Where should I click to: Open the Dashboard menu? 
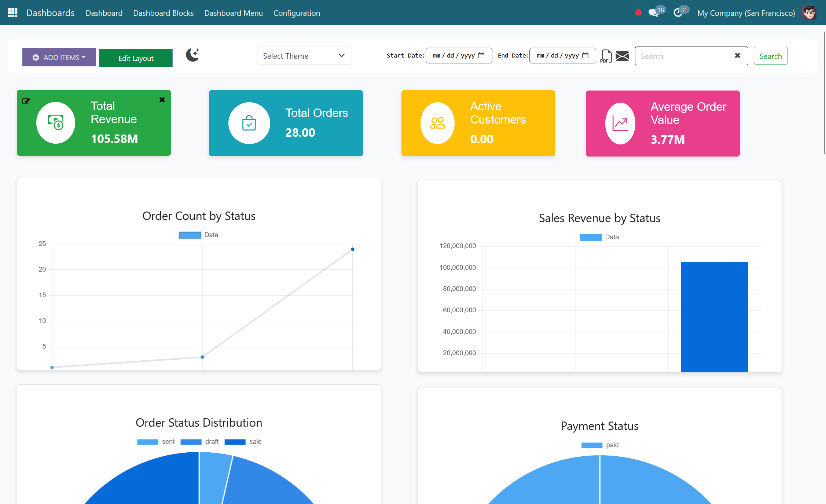tap(104, 13)
